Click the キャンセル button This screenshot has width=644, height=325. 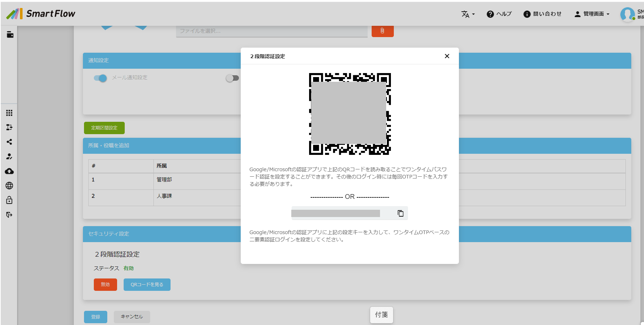(x=132, y=317)
